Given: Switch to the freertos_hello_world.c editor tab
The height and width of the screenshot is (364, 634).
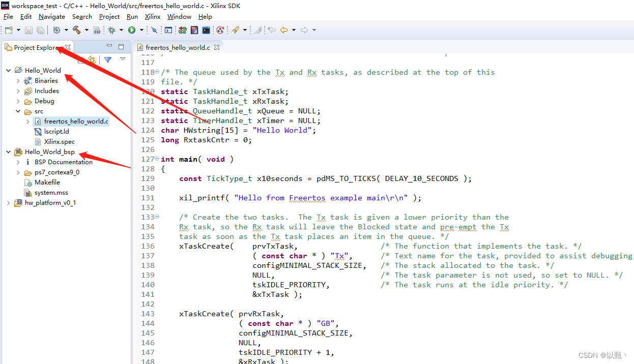Looking at the screenshot, I should [x=177, y=47].
